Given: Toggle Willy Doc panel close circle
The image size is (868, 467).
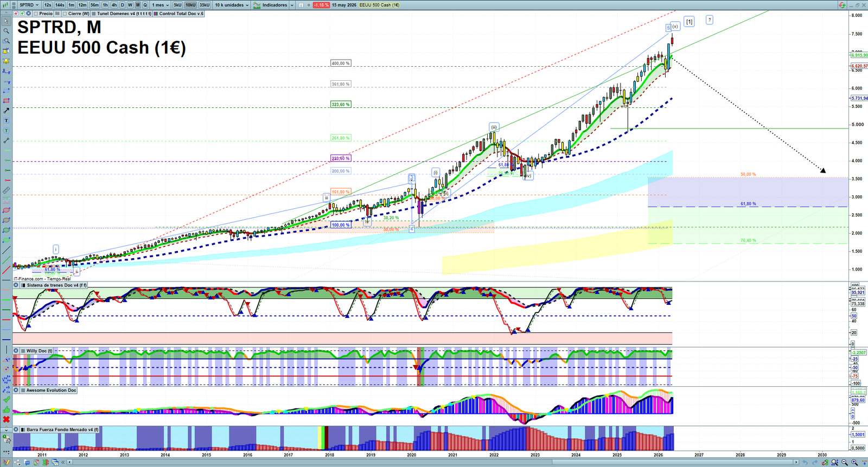Looking at the screenshot, I should [16, 351].
